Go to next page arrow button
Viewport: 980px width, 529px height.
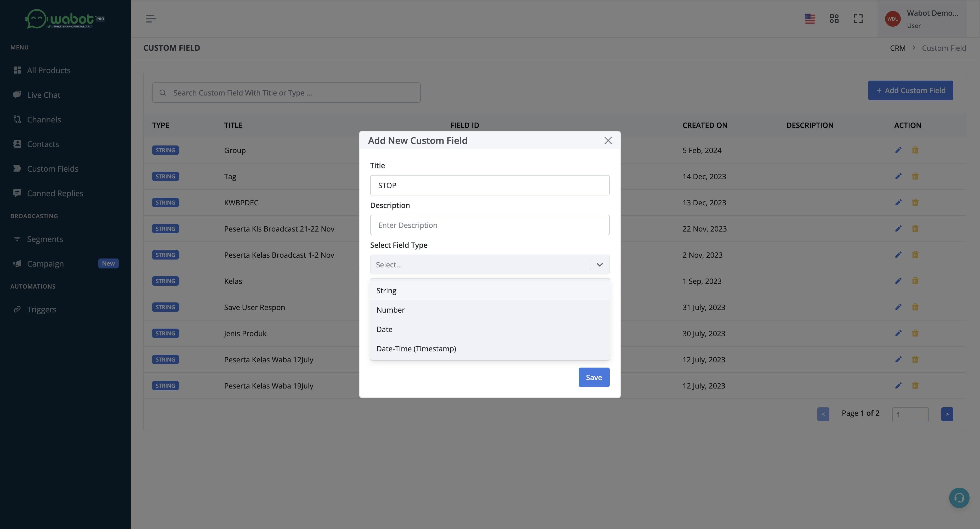pyautogui.click(x=947, y=414)
